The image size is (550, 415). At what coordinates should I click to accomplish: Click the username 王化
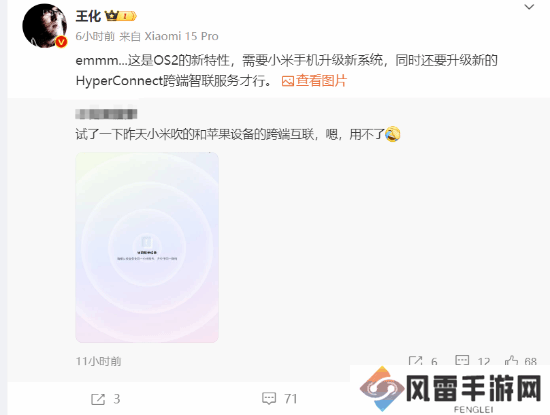tap(88, 16)
